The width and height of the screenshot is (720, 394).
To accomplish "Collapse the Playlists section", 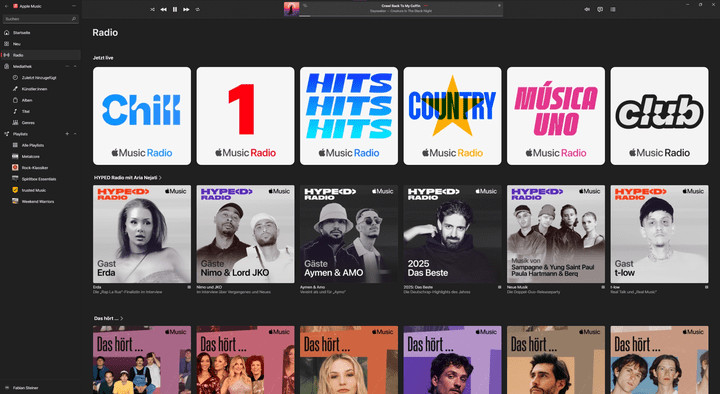I will 75,134.
